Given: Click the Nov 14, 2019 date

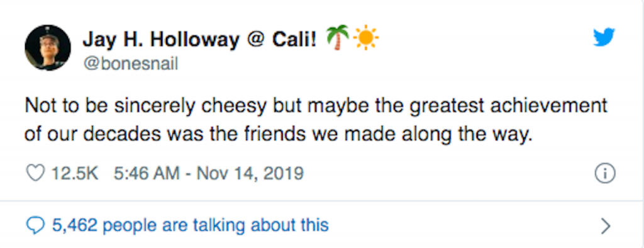Looking at the screenshot, I should click(x=250, y=174).
